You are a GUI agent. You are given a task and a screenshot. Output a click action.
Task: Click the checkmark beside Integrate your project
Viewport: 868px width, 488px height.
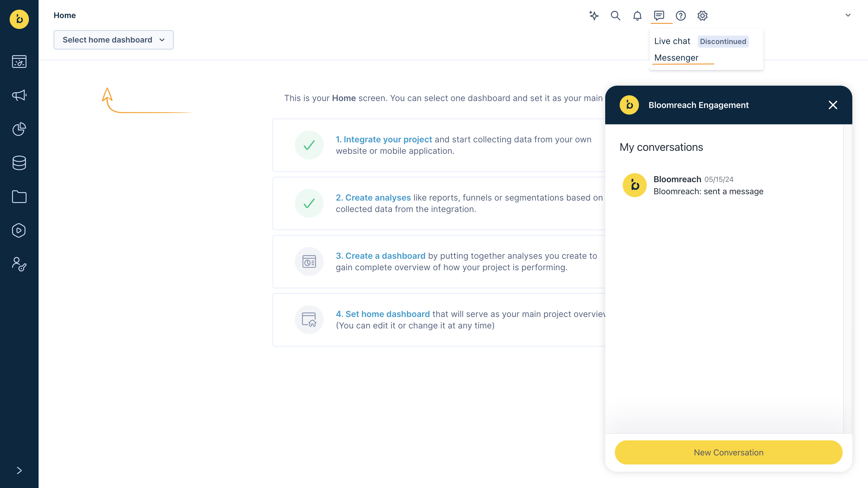click(x=309, y=145)
